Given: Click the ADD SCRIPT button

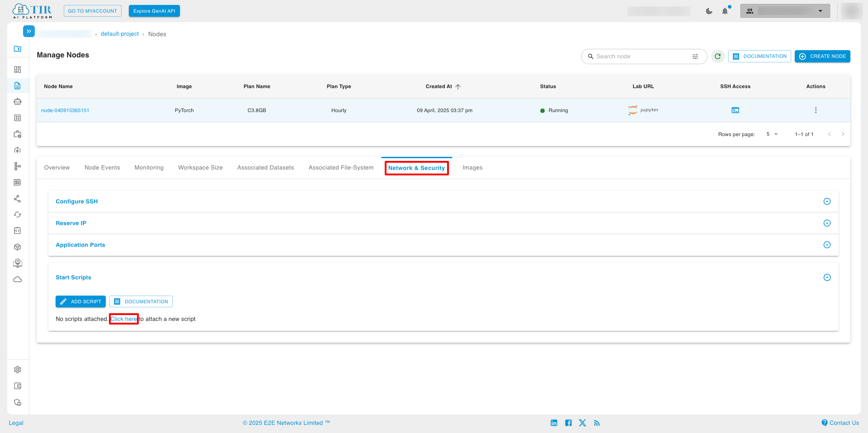Looking at the screenshot, I should (80, 301).
